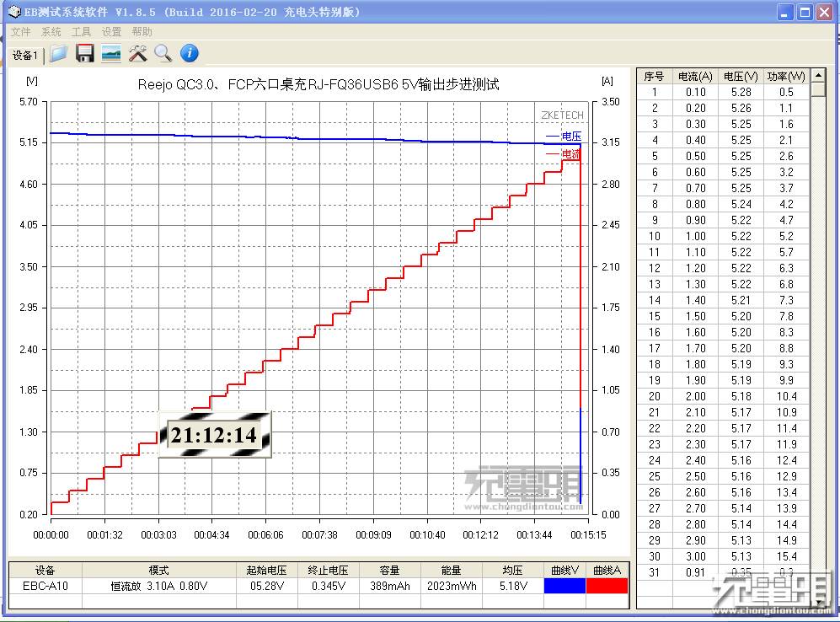The image size is (840, 622).
Task: Click the 功率(W) column header
Action: (786, 76)
